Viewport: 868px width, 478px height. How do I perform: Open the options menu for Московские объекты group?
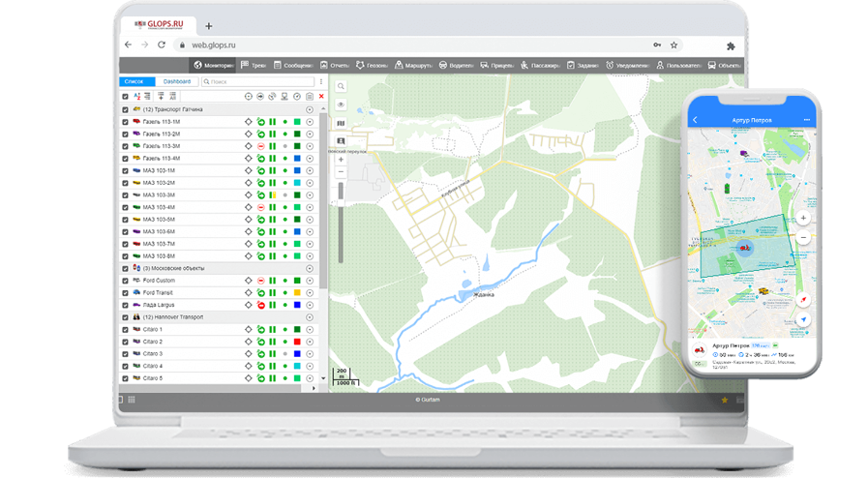[x=310, y=268]
